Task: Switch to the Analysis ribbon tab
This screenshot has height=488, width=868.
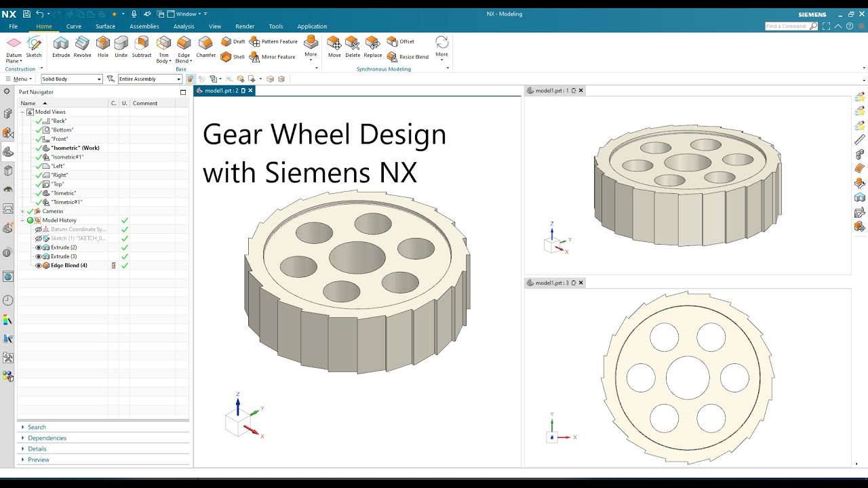Action: point(184,26)
